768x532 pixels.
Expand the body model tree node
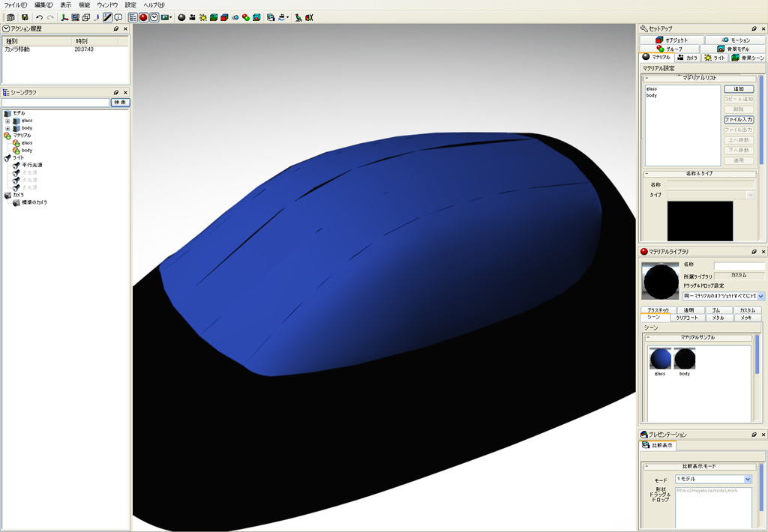(7, 128)
